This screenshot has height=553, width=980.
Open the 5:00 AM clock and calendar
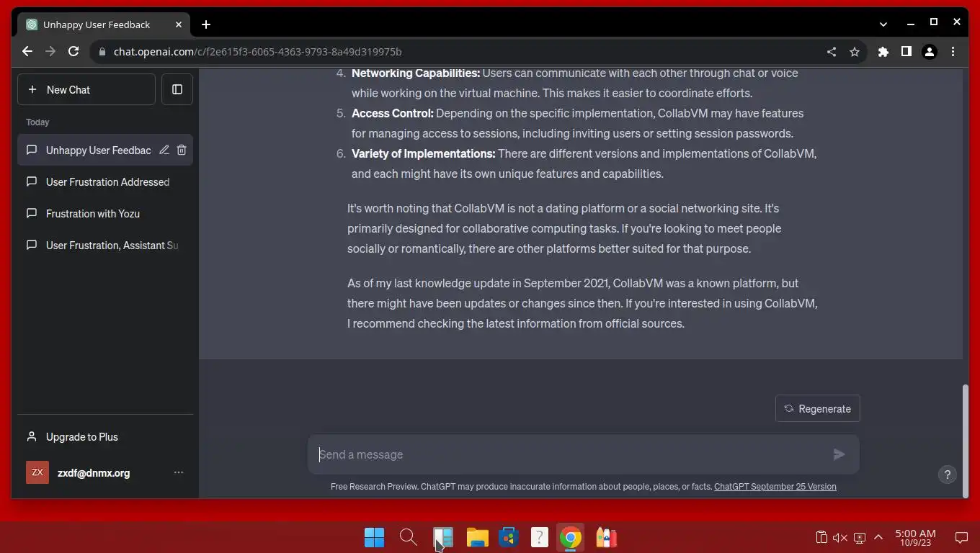(915, 537)
